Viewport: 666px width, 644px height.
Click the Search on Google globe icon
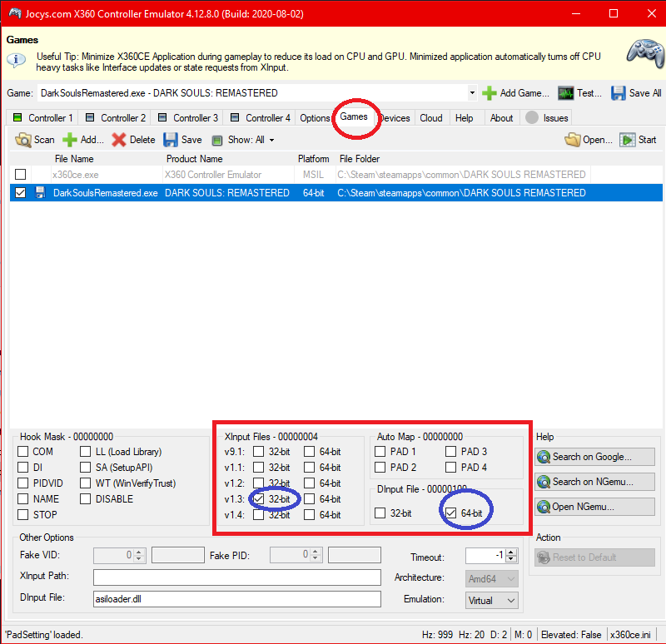tap(544, 457)
